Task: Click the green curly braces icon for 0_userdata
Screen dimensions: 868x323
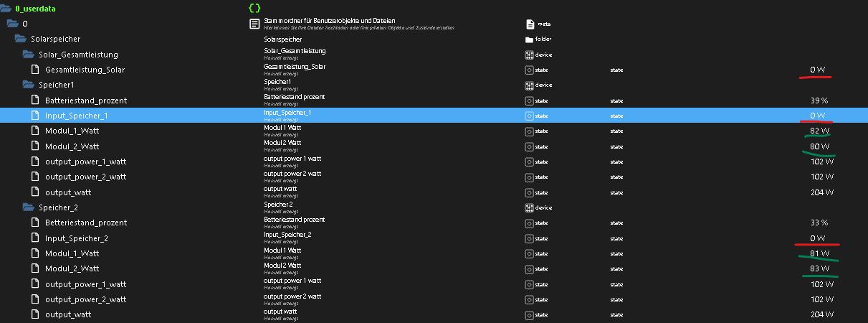Action: click(x=254, y=9)
